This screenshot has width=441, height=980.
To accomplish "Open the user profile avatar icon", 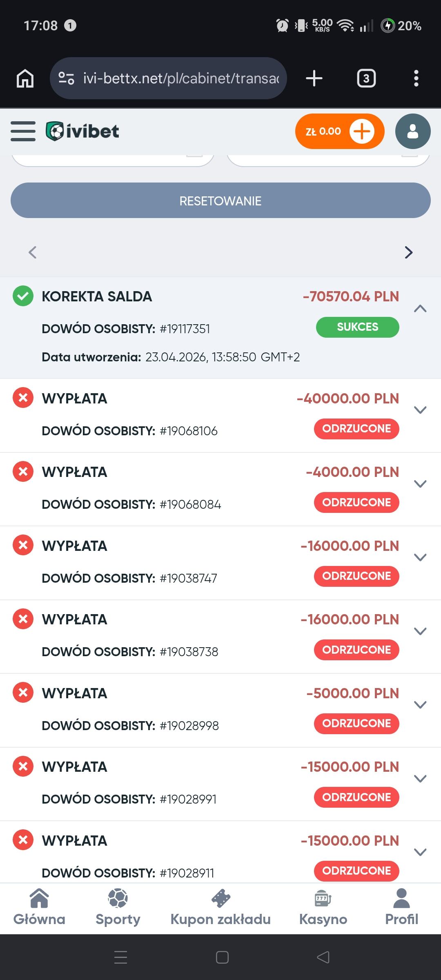I will click(x=412, y=131).
